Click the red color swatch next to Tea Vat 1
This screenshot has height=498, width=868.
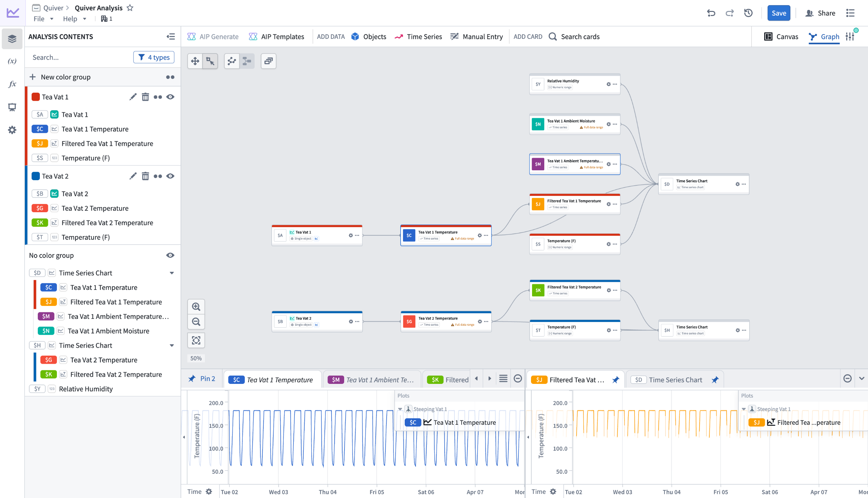pos(35,97)
